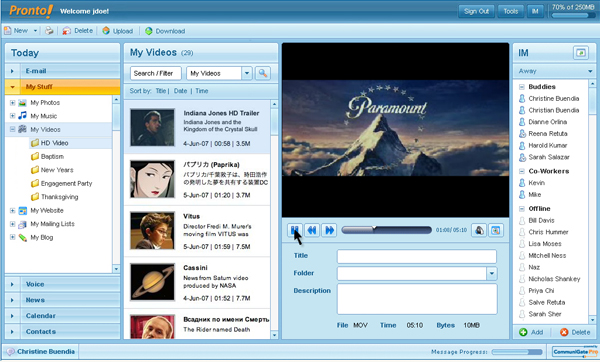This screenshot has height=362, width=600.
Task: Click the New message icon
Action: [8, 31]
